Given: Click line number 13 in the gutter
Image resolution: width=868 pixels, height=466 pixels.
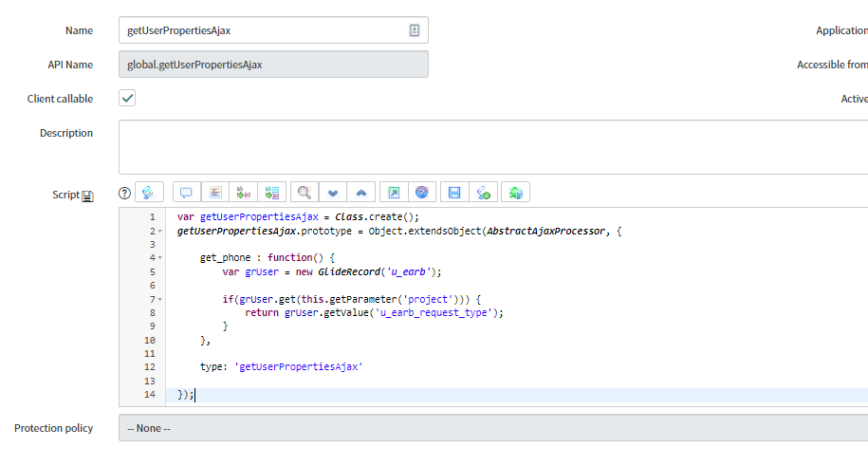Looking at the screenshot, I should (150, 381).
